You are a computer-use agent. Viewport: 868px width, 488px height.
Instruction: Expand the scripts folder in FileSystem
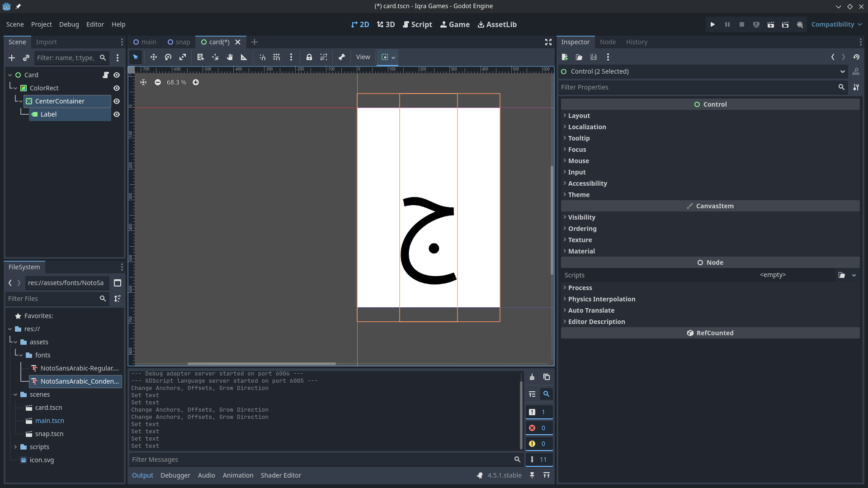tap(15, 447)
